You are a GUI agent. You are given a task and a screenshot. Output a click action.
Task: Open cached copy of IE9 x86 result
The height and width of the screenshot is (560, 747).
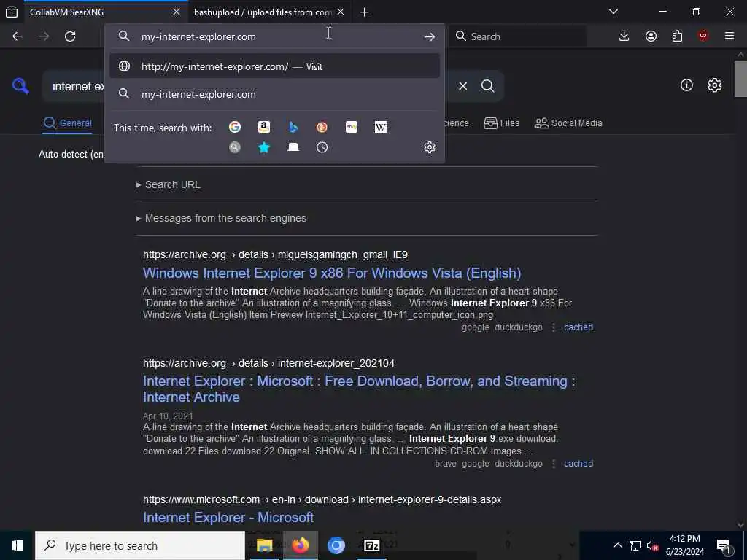click(578, 327)
